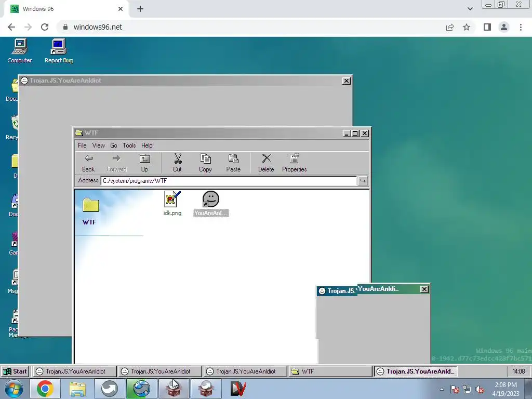Go Up one folder level

144,163
